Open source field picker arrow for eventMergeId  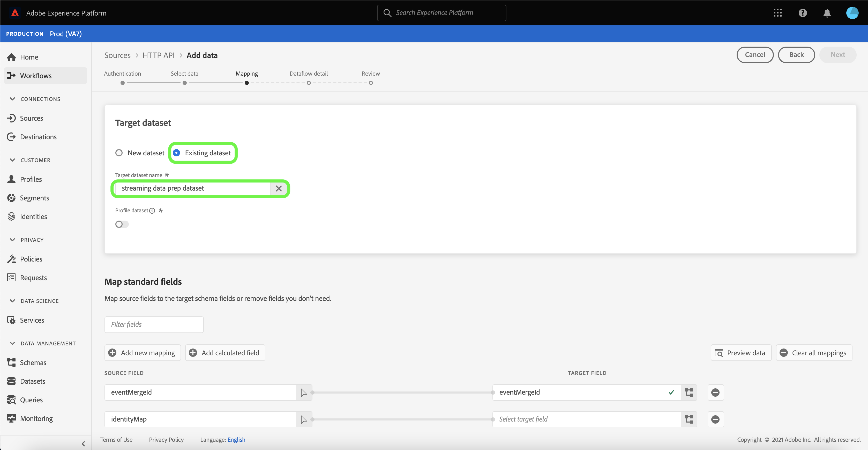304,392
